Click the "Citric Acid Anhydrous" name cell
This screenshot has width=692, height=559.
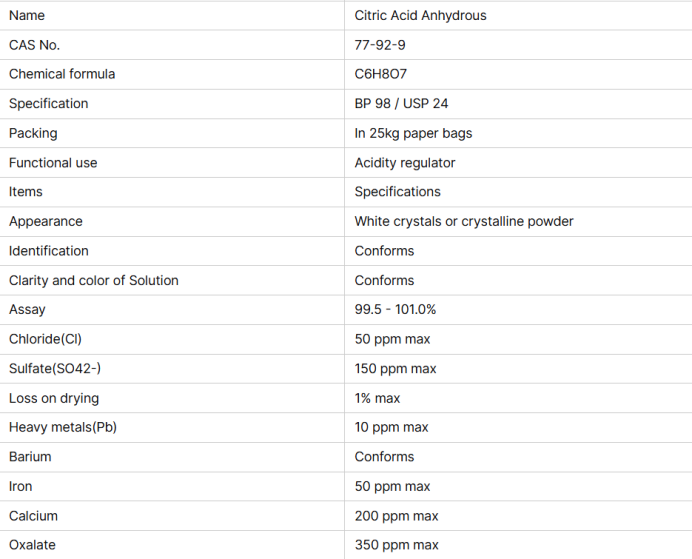click(420, 16)
